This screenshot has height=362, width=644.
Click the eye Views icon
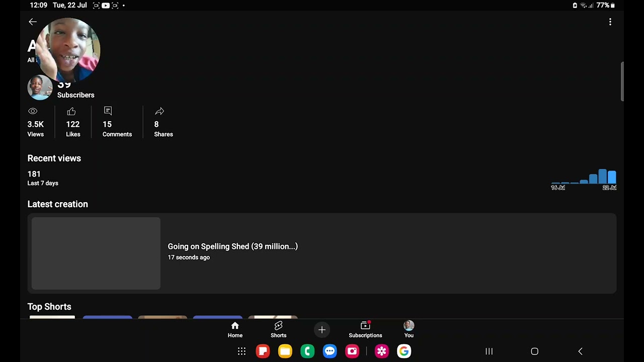(33, 111)
